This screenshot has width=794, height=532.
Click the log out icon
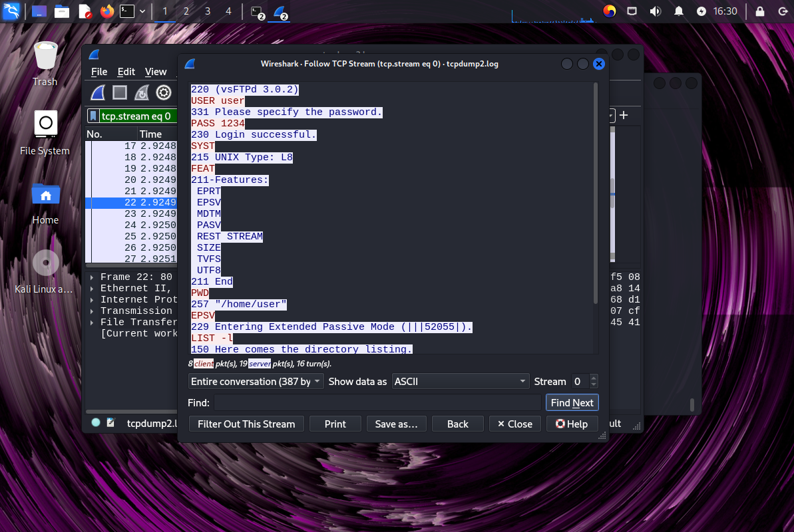[x=783, y=11]
